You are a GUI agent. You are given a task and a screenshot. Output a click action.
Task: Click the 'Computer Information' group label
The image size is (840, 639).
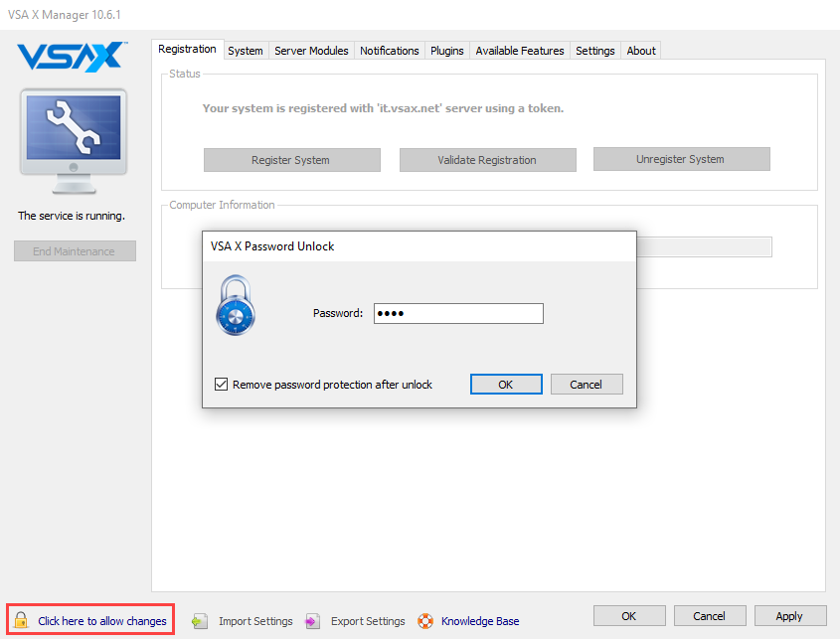click(222, 205)
